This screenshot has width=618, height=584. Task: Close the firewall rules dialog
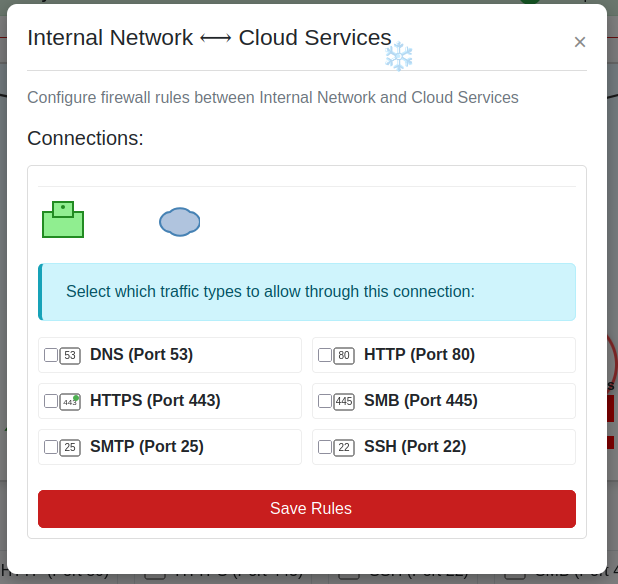(x=580, y=42)
